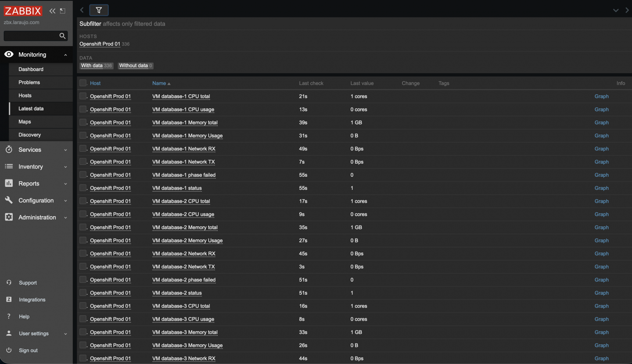Click last value of VM database-2 Memory total
632x364 pixels.
pyautogui.click(x=356, y=227)
